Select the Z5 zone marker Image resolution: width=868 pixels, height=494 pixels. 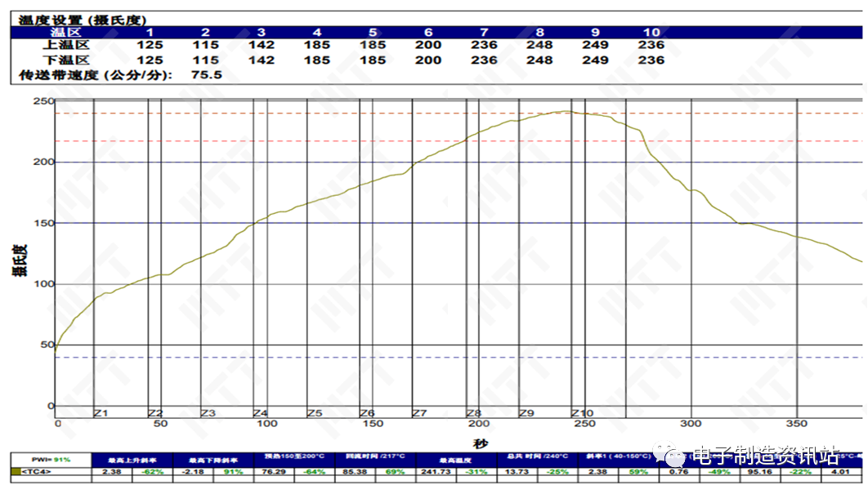pyautogui.click(x=314, y=413)
